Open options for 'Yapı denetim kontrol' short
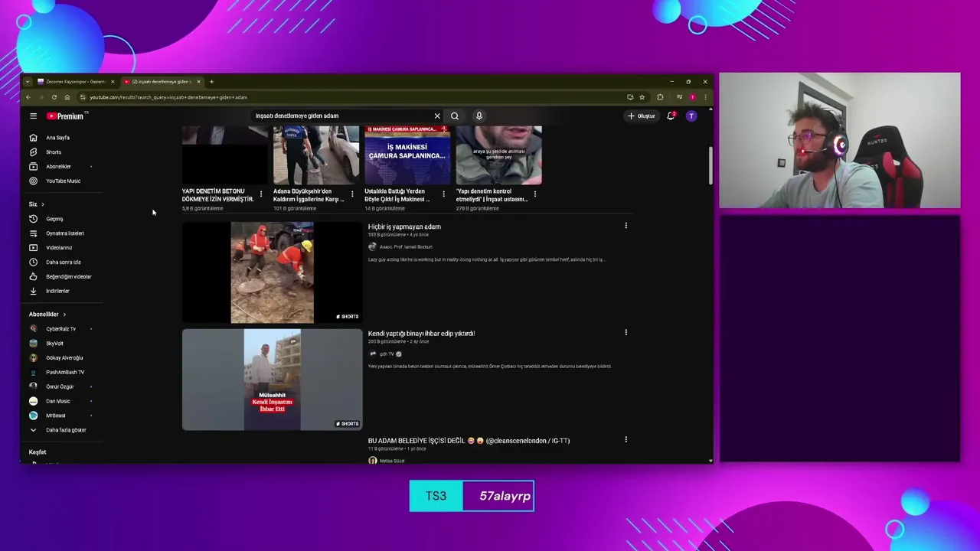The image size is (980, 551). tap(534, 194)
